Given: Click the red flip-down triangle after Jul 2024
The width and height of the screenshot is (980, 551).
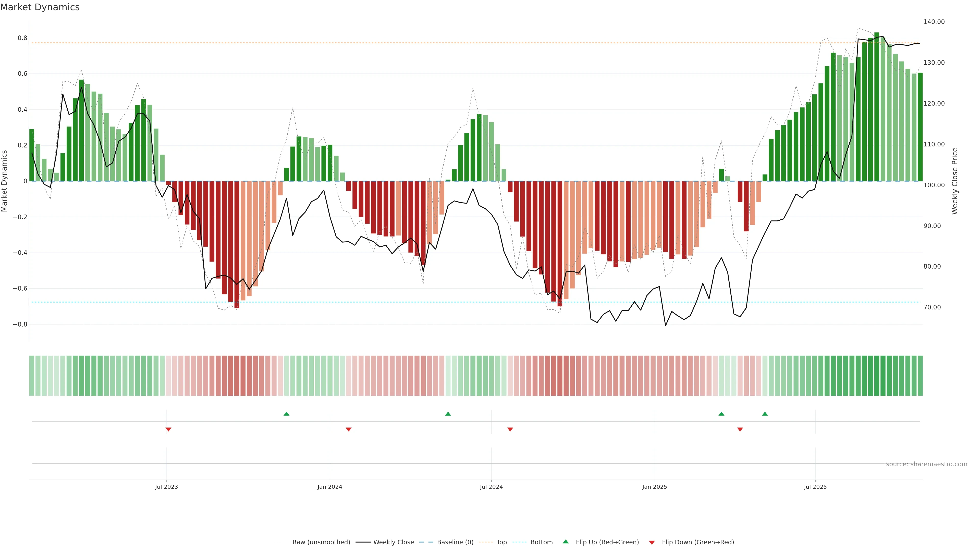Looking at the screenshot, I should coord(510,429).
